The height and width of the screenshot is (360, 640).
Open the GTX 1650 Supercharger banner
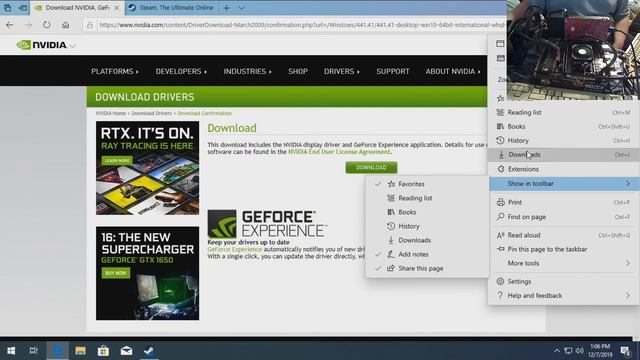(x=147, y=273)
